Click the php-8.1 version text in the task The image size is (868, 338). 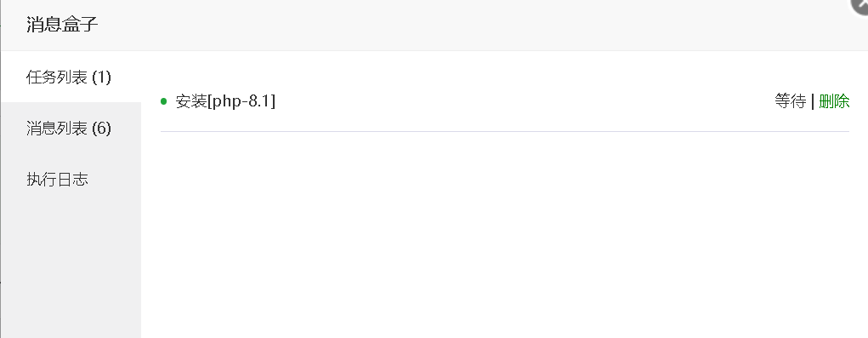[x=241, y=101]
